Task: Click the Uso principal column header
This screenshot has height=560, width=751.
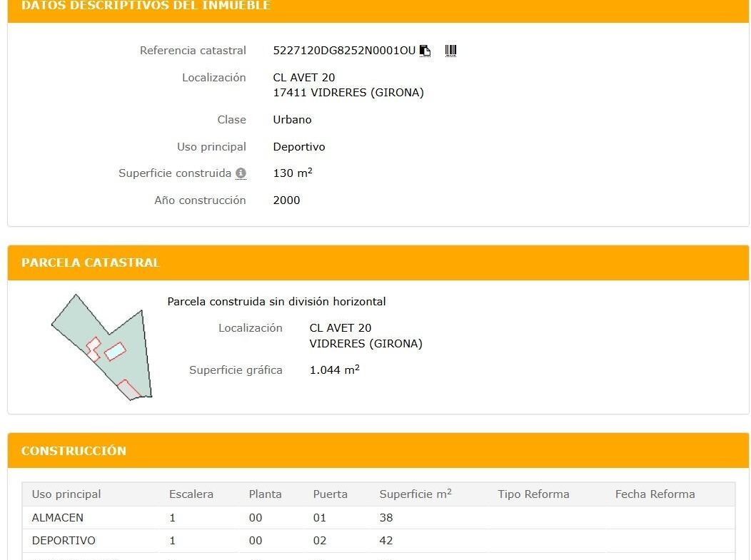Action: [x=66, y=494]
